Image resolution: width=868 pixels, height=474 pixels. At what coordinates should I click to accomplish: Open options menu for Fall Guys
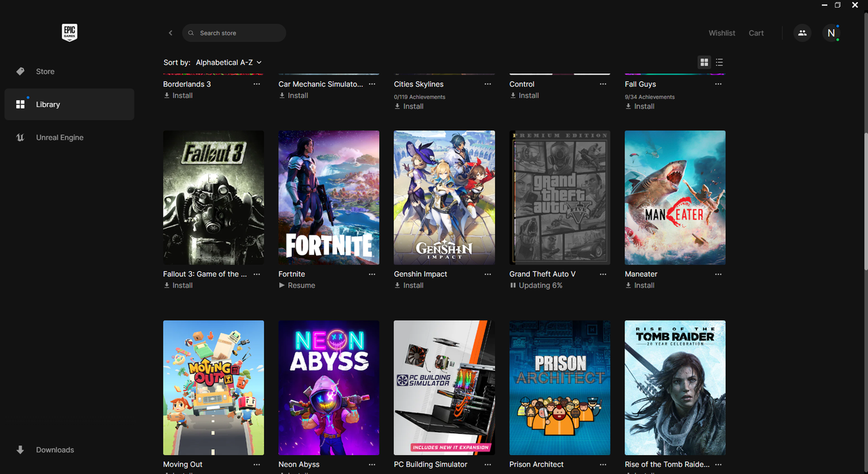click(718, 84)
